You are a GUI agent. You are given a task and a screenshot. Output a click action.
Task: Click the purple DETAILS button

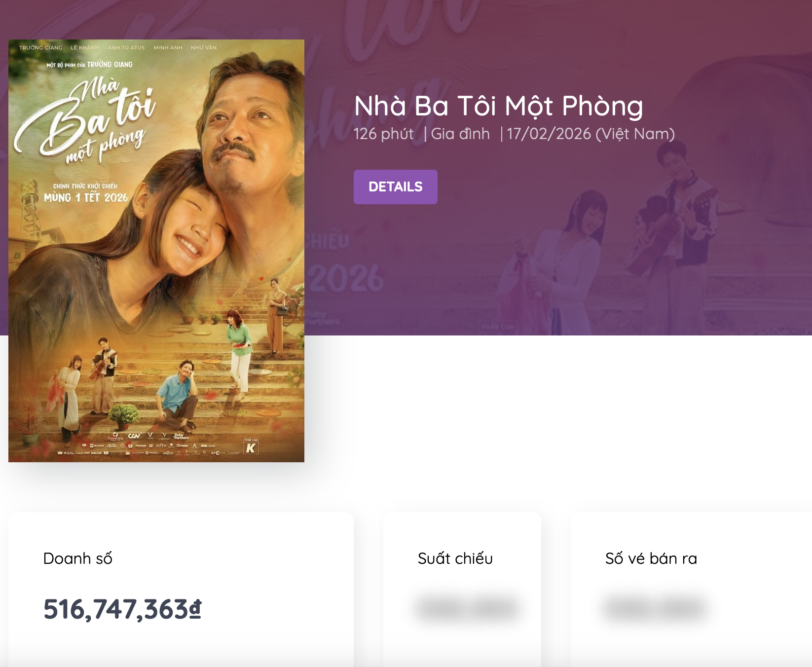click(395, 187)
